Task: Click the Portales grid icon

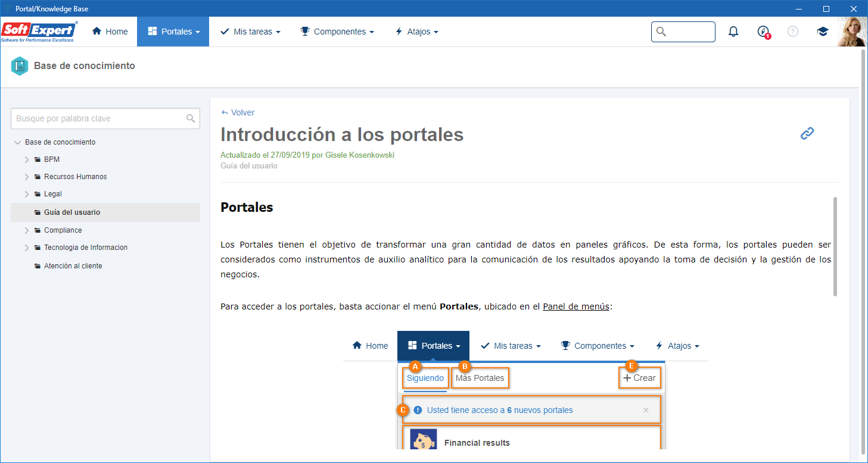Action: [x=153, y=32]
